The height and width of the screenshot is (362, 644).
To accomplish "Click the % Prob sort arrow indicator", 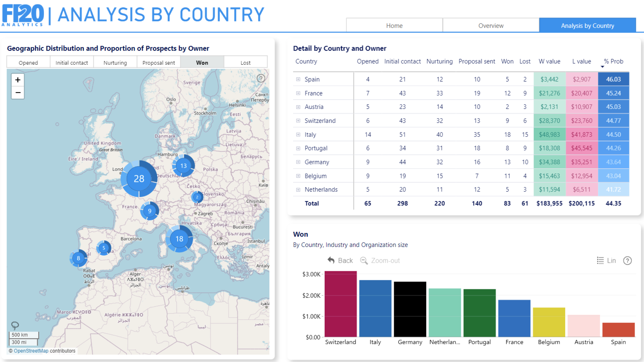I will [602, 67].
